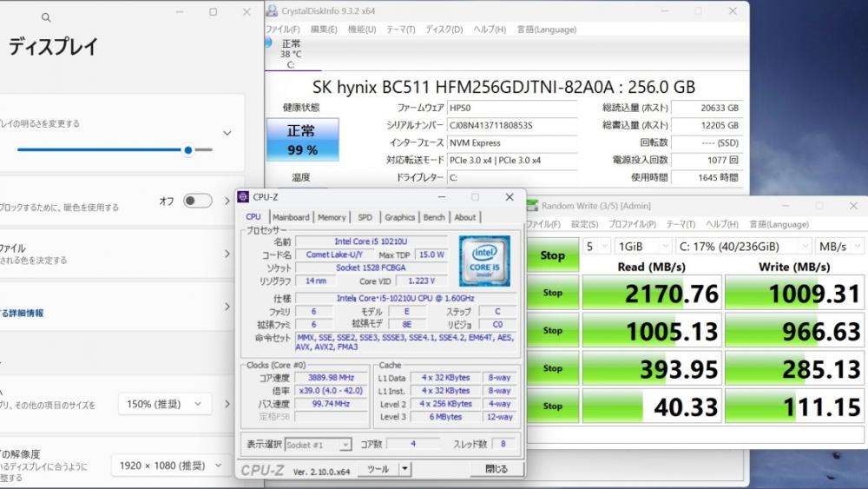868x489 pixels.
Task: Click the CrystalDiskInfo app icon in title bar
Action: click(273, 11)
